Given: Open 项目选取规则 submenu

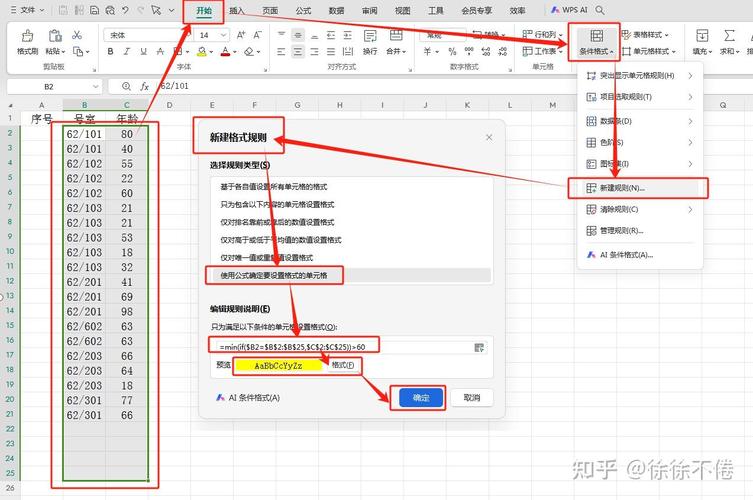Looking at the screenshot, I should [x=639, y=97].
